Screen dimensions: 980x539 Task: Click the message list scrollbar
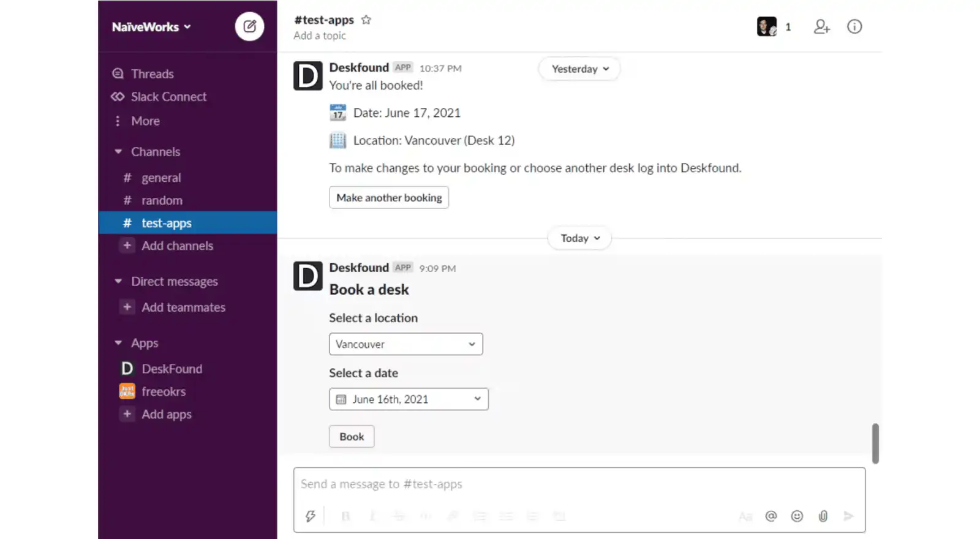(x=876, y=443)
